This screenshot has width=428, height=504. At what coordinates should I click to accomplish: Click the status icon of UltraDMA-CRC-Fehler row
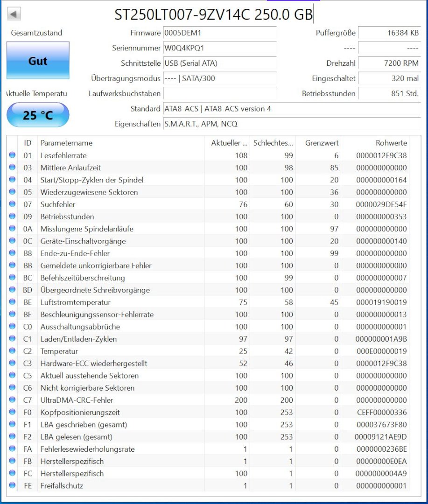tap(13, 400)
